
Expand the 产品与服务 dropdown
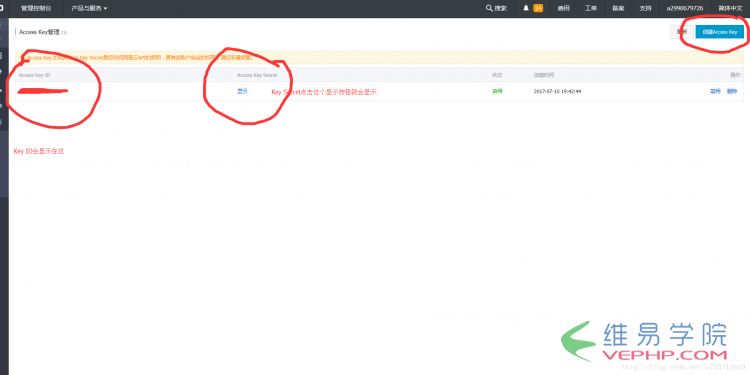tap(89, 8)
